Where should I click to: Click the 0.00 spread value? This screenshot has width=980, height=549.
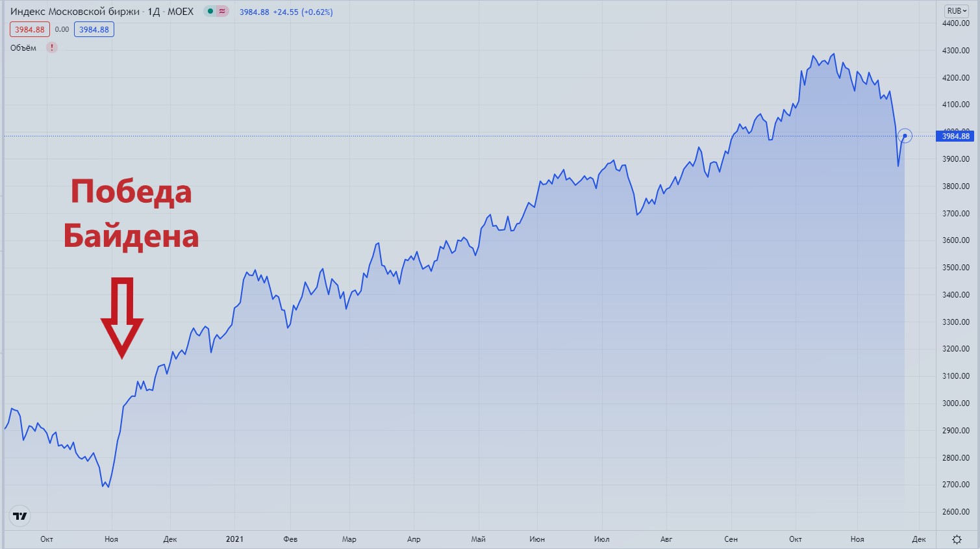click(62, 29)
